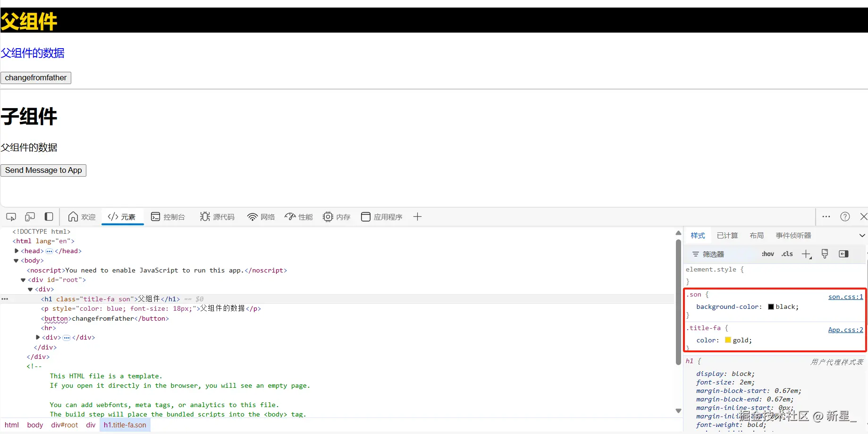Expand more style pane tabs chevron

click(862, 236)
